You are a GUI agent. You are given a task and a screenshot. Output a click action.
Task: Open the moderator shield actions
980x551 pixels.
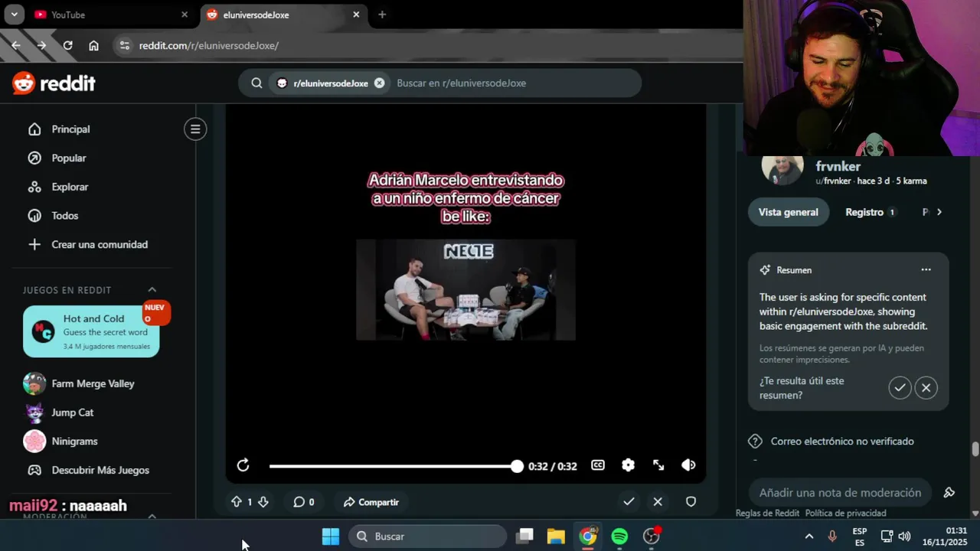pyautogui.click(x=691, y=501)
